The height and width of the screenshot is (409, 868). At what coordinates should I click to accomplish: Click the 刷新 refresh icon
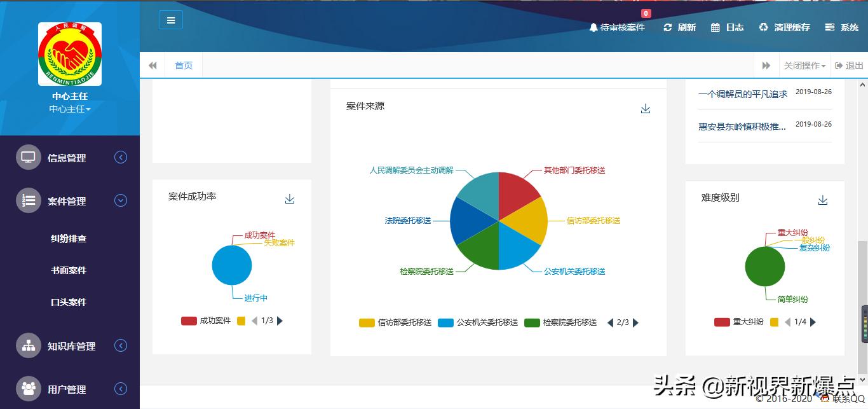pyautogui.click(x=667, y=27)
